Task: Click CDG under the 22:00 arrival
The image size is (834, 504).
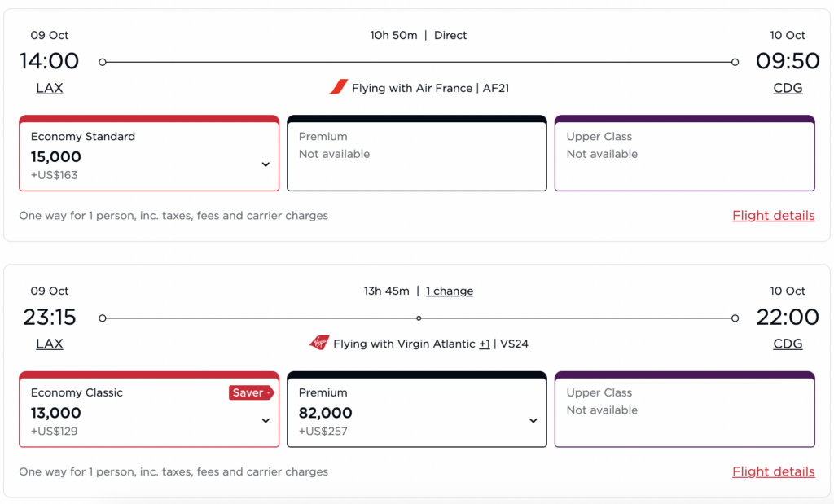Action: click(788, 344)
